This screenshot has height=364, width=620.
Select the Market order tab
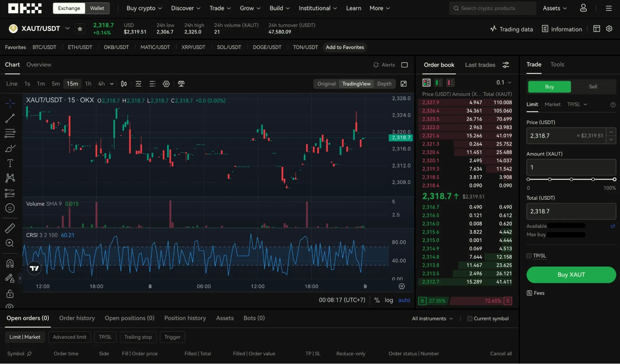pyautogui.click(x=552, y=104)
